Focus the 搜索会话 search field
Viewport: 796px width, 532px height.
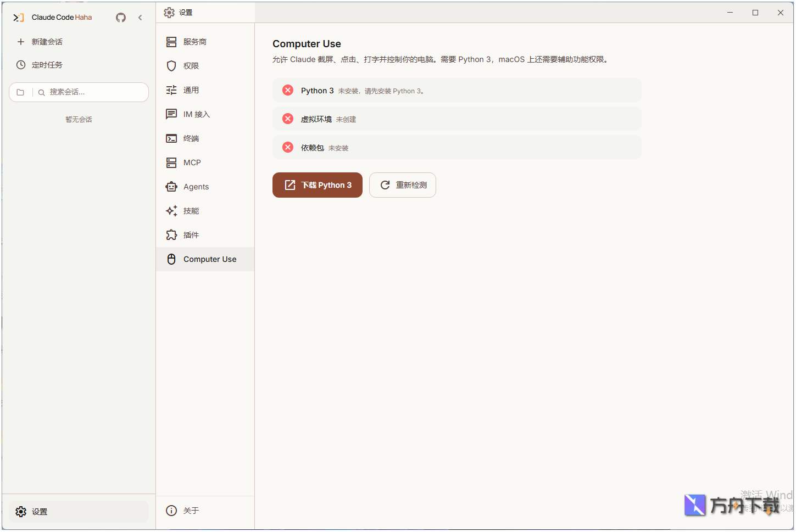[91, 92]
